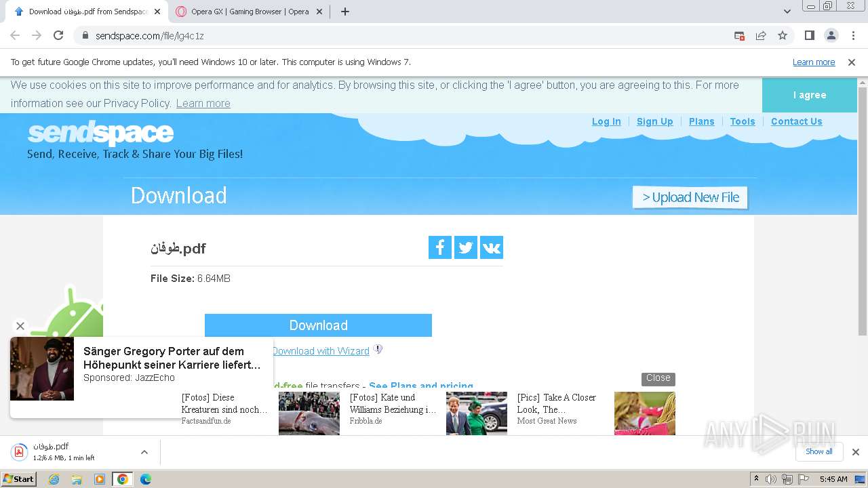This screenshot has width=868, height=488.
Task: Click the Chrome taskbar icon
Action: [x=123, y=479]
